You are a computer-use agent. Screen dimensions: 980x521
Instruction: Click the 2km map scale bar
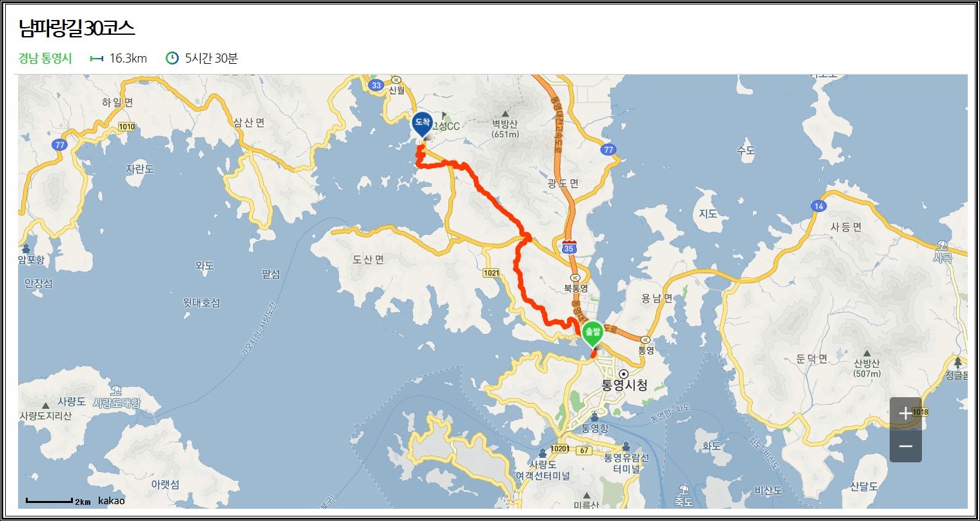click(x=50, y=500)
